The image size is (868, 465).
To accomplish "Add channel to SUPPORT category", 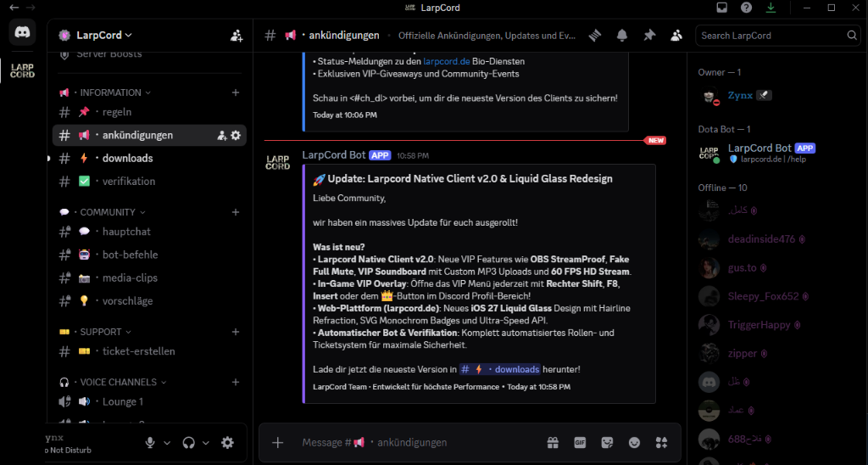I will [x=236, y=332].
